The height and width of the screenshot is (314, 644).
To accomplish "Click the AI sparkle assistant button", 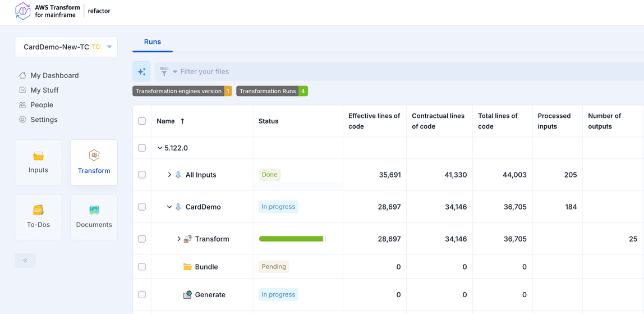I will [x=141, y=71].
